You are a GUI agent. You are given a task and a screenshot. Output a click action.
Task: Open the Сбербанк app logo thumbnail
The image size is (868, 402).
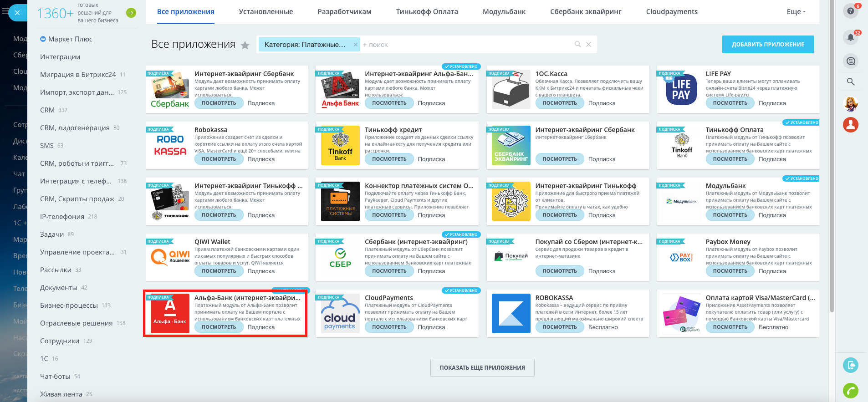click(x=170, y=90)
